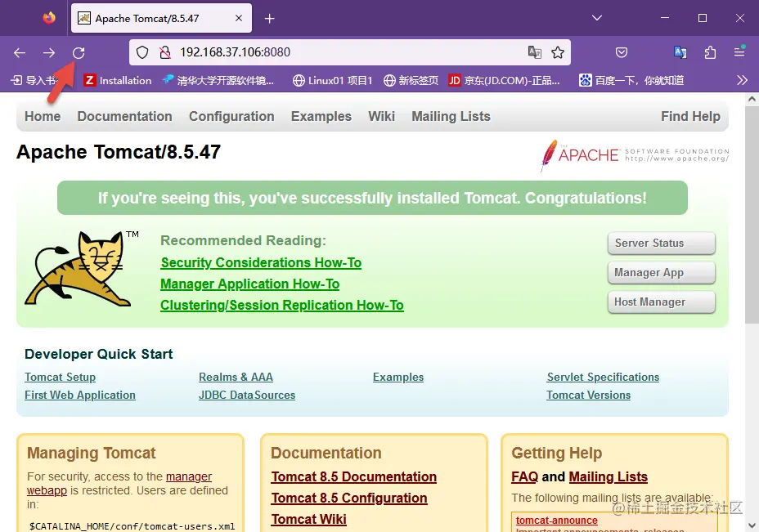The image size is (759, 532).
Task: Open the FAQ link
Action: tap(525, 477)
